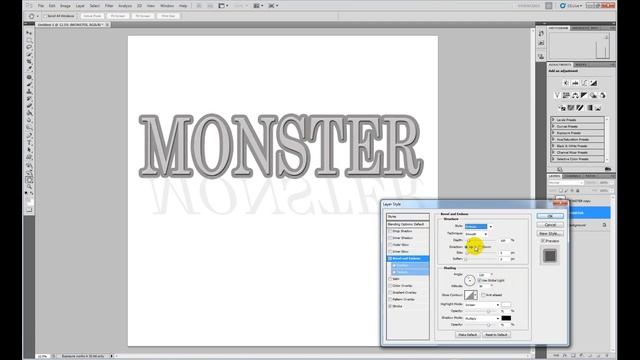Switch to the Histogram panel tab
This screenshot has width=640, height=360.
point(559,28)
